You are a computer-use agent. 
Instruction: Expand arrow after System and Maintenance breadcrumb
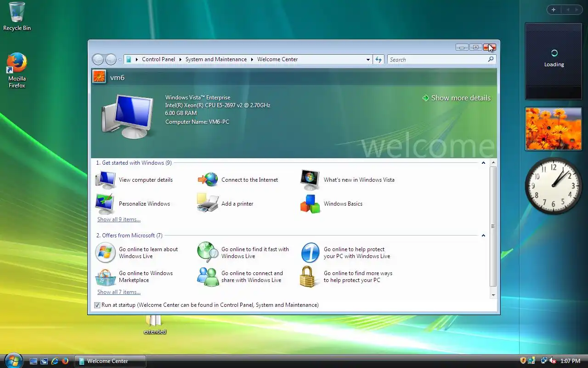tap(252, 59)
